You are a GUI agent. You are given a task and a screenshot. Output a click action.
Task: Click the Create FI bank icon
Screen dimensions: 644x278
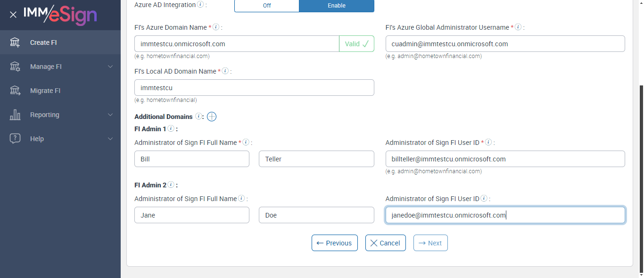(x=15, y=42)
